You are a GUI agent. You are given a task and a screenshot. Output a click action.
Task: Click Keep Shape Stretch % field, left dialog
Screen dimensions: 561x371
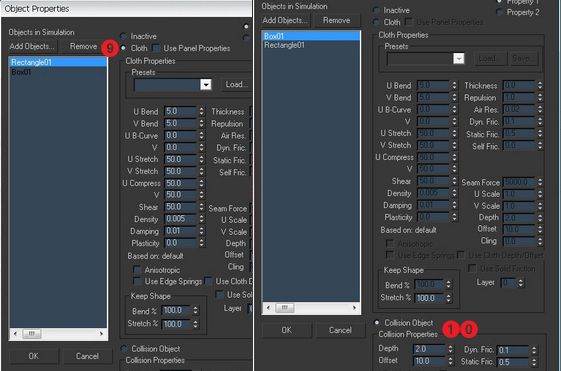tap(176, 324)
